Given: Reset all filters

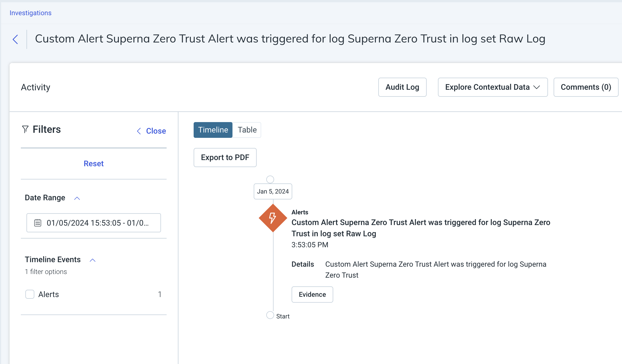Looking at the screenshot, I should pos(93,163).
